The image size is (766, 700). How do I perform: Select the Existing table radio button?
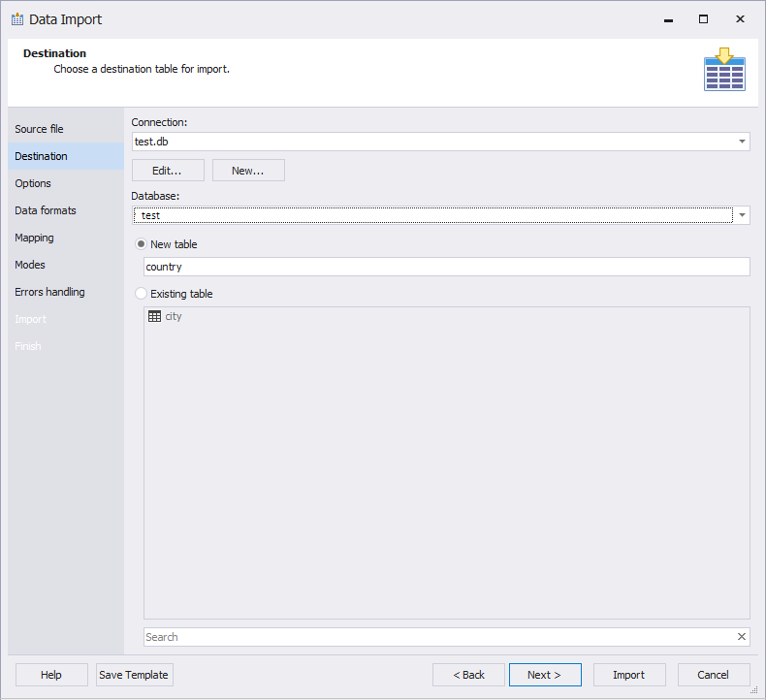click(141, 294)
